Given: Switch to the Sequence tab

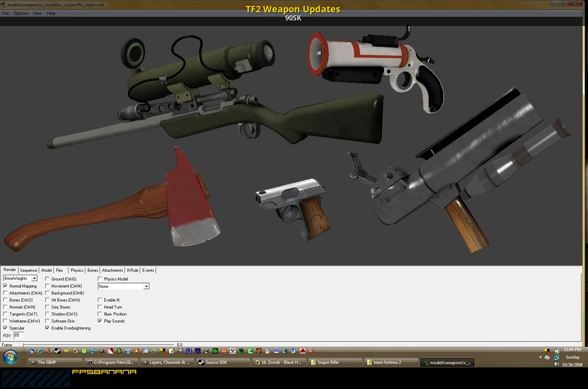Looking at the screenshot, I should (29, 270).
